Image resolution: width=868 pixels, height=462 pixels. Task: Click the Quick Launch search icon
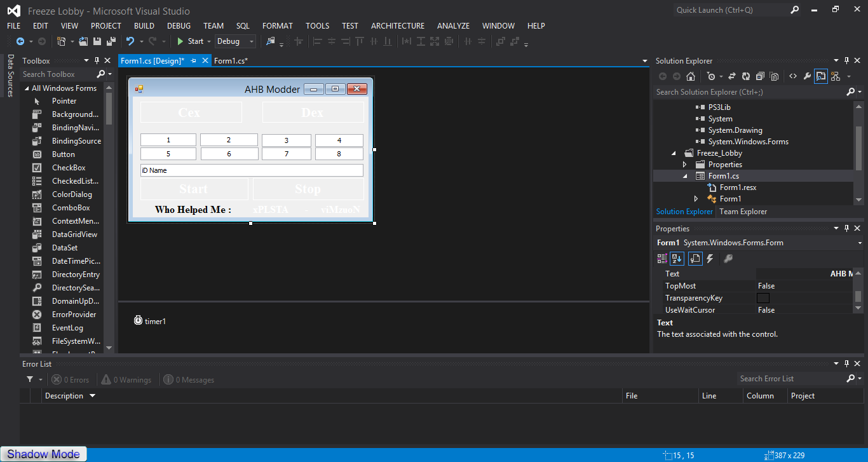tap(795, 10)
